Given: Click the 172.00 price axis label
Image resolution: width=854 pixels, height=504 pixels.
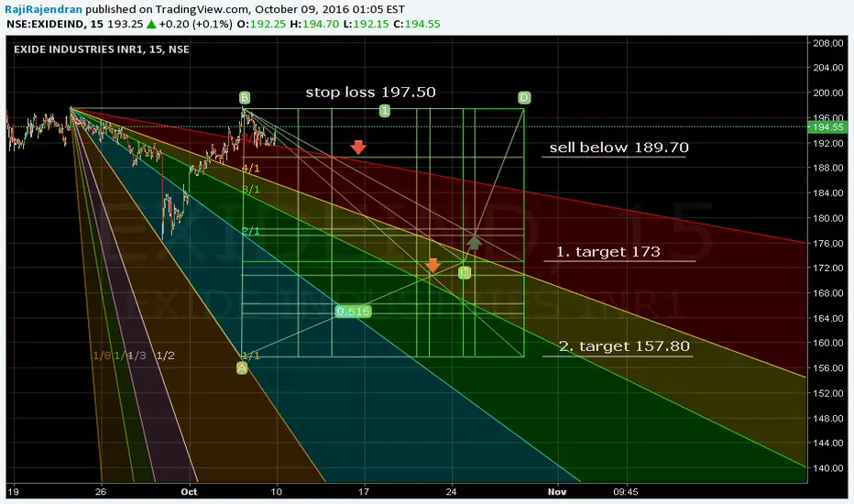Looking at the screenshot, I should (827, 268).
